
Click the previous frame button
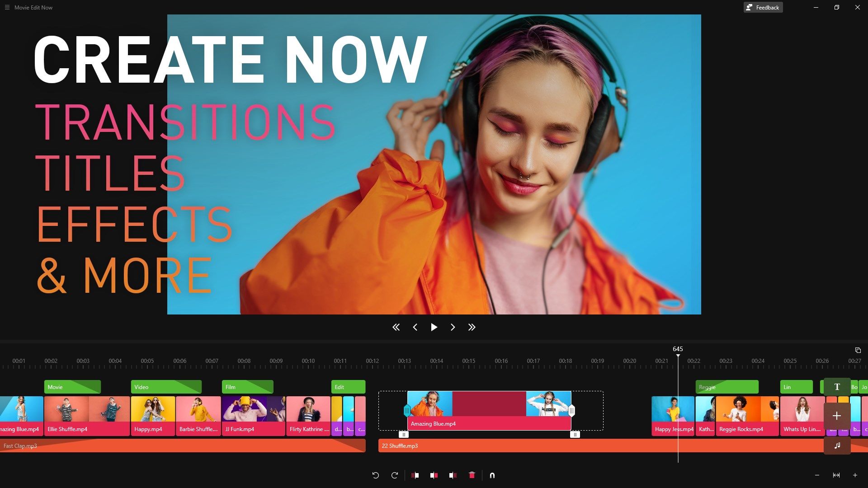point(415,327)
